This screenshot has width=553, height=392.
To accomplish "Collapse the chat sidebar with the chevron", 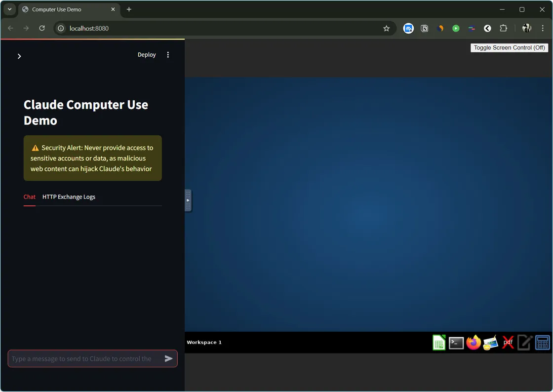I will [x=19, y=56].
